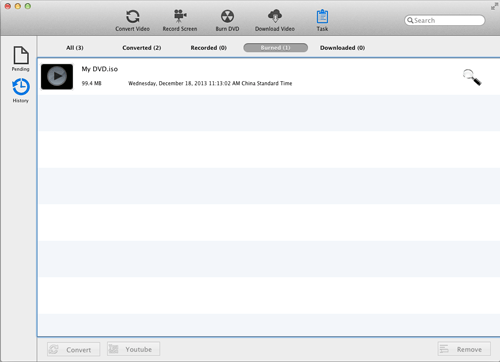Open the Record Screen tool

coord(180,21)
